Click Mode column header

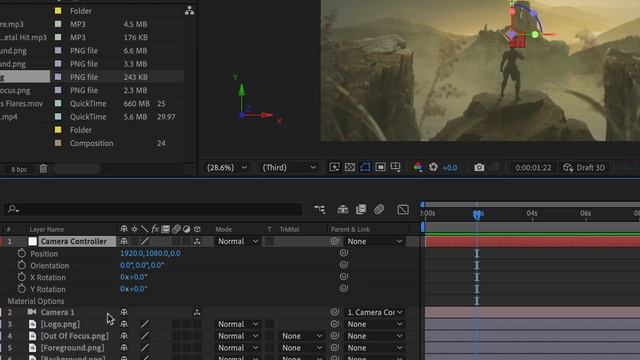click(224, 229)
